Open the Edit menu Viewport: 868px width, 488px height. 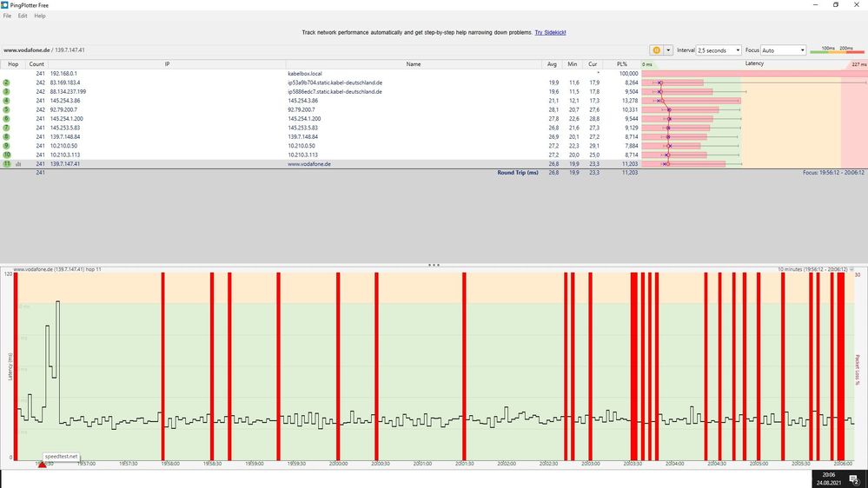[x=22, y=16]
